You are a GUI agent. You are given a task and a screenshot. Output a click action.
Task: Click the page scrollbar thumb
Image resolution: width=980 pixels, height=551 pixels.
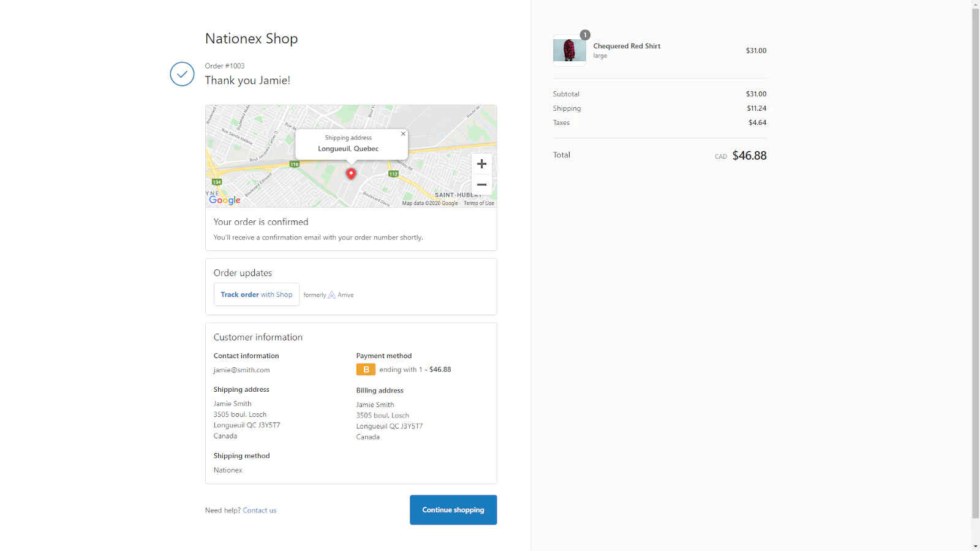[976, 263]
